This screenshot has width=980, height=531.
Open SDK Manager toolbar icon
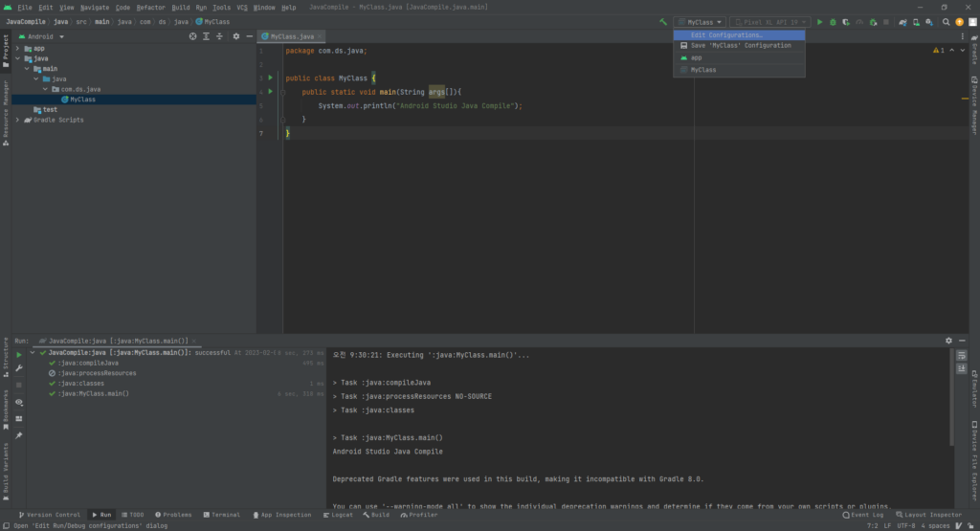(x=929, y=22)
